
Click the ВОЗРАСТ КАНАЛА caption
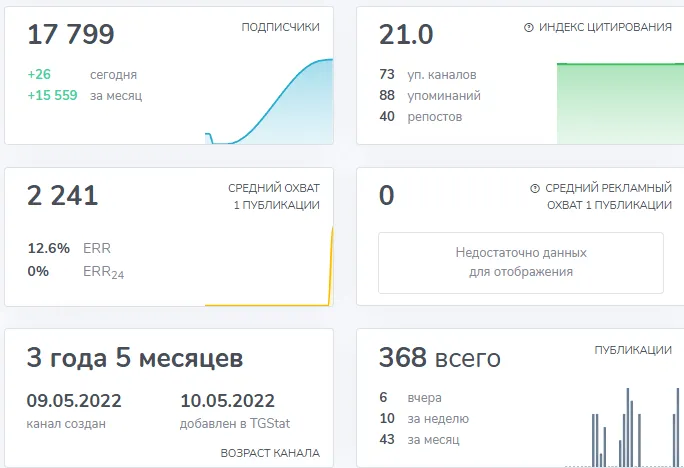270,453
